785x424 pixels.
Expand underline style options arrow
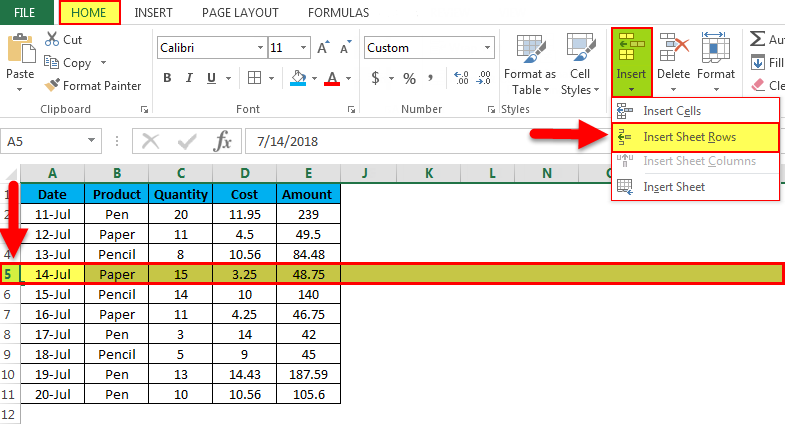pos(228,78)
